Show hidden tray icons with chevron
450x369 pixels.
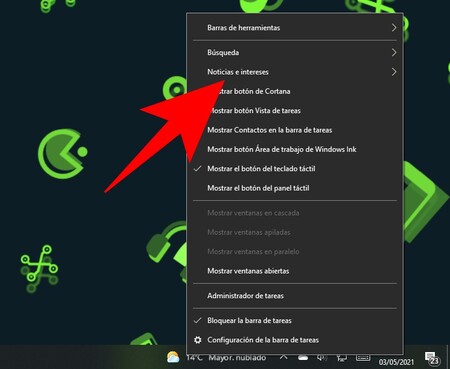click(283, 357)
